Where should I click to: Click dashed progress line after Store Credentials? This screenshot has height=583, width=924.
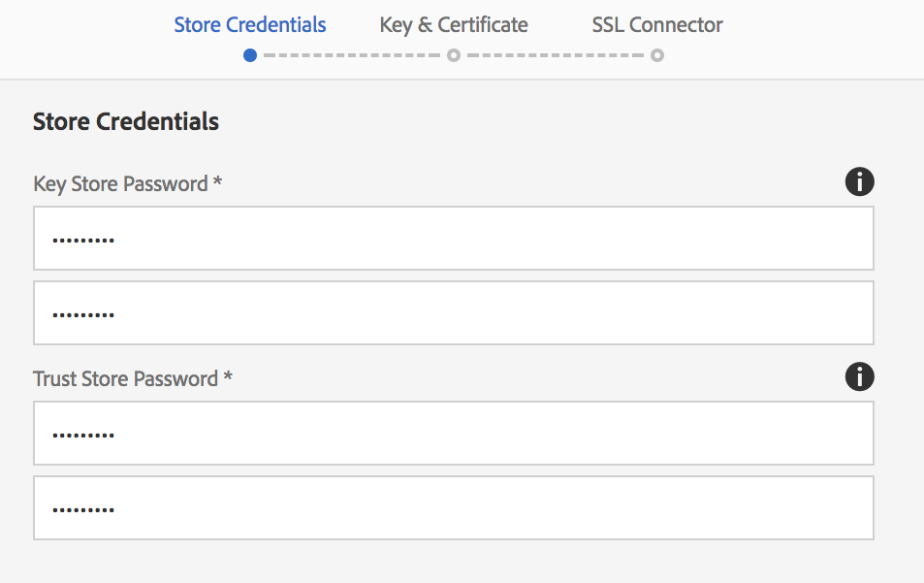pyautogui.click(x=352, y=55)
